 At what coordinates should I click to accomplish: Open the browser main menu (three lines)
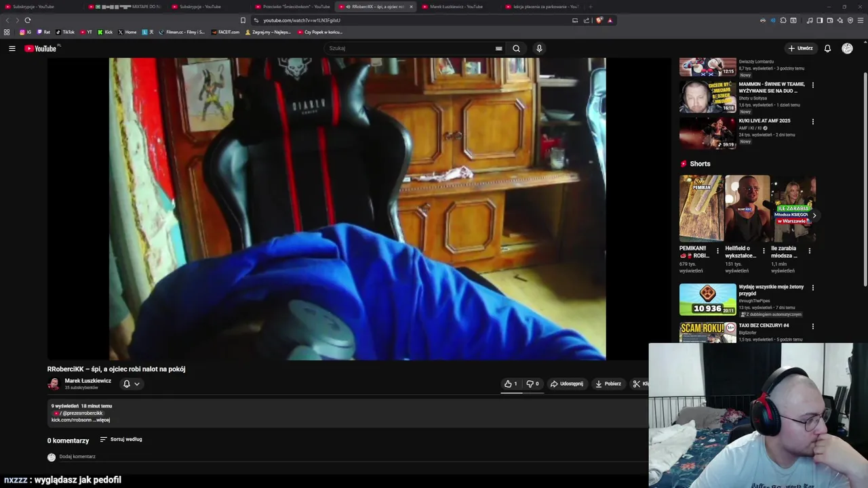(860, 20)
